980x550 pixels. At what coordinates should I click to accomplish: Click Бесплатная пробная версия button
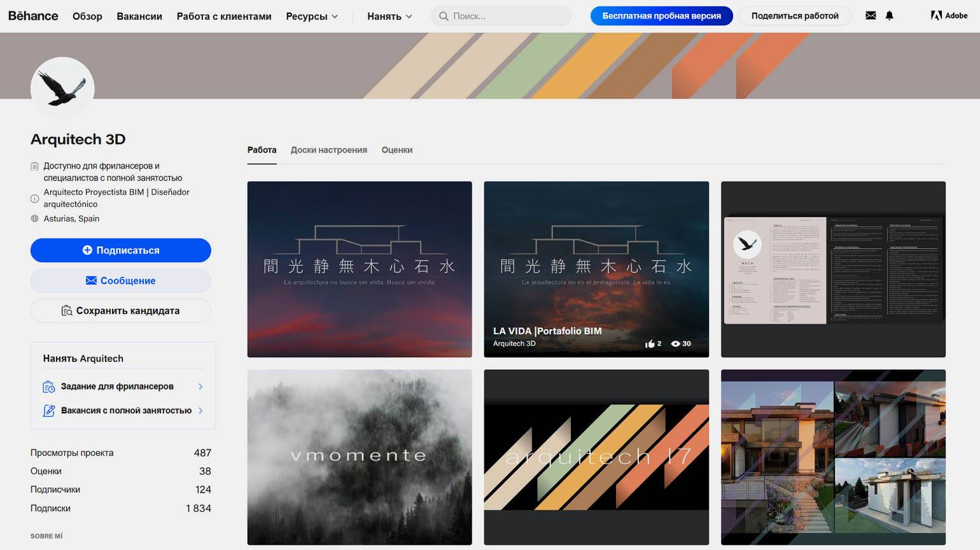[662, 16]
